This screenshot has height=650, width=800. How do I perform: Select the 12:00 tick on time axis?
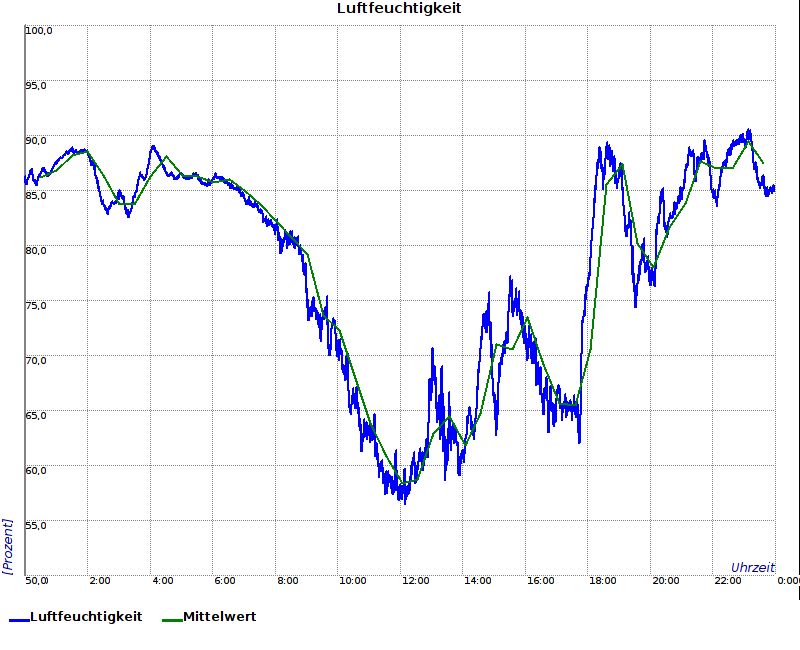point(415,580)
